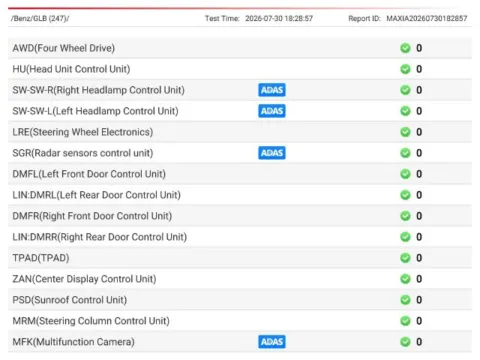The image size is (480, 360).
Task: Select LIN:DMRR(Right Rear Door Control Unit)
Action: coord(240,237)
